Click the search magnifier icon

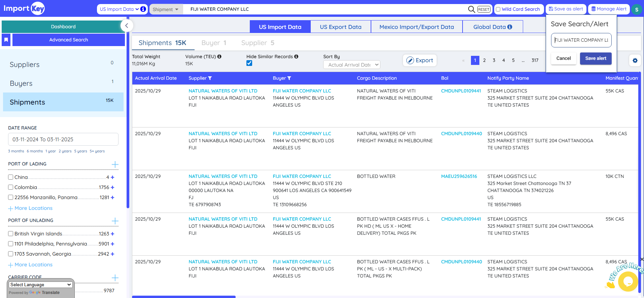471,9
